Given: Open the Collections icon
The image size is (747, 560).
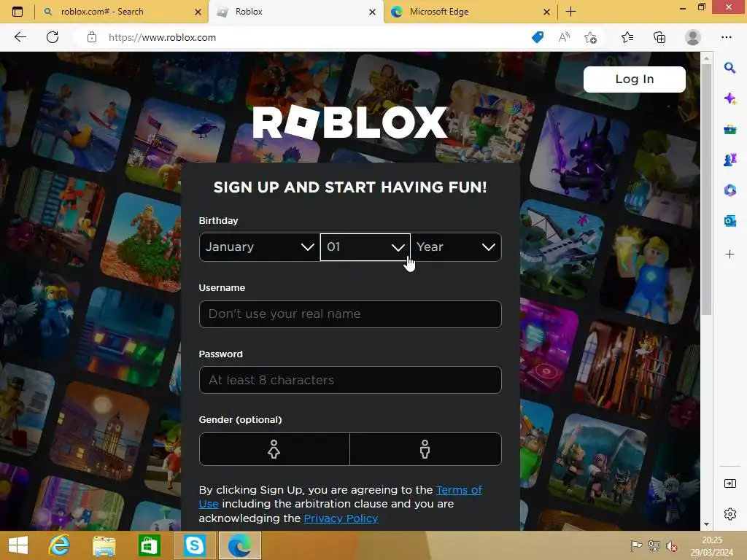Looking at the screenshot, I should tap(659, 37).
